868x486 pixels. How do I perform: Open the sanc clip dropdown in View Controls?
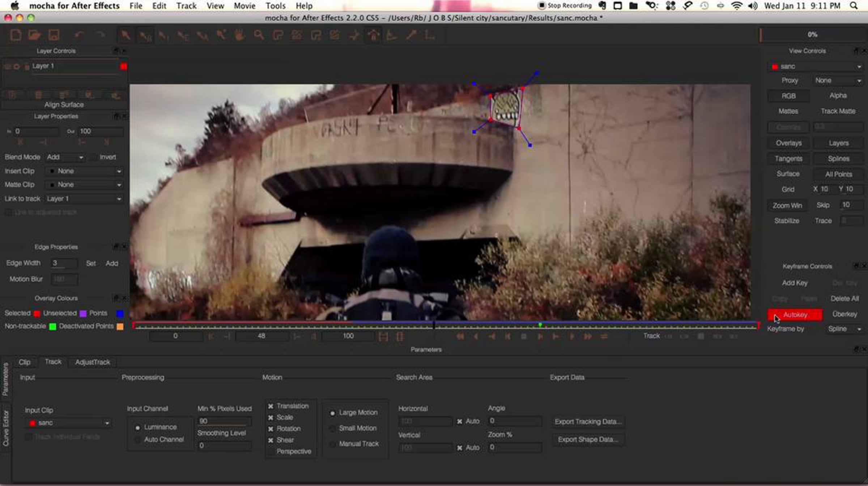coord(816,66)
